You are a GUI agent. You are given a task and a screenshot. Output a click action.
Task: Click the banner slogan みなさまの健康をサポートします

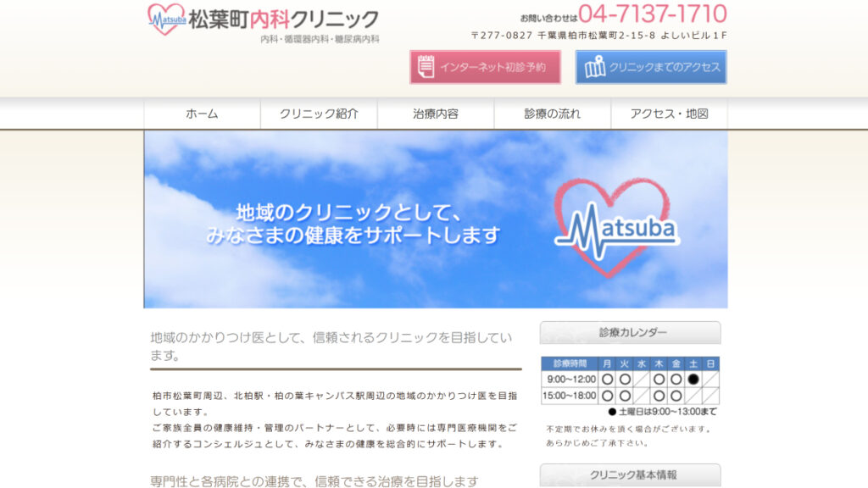tap(353, 236)
